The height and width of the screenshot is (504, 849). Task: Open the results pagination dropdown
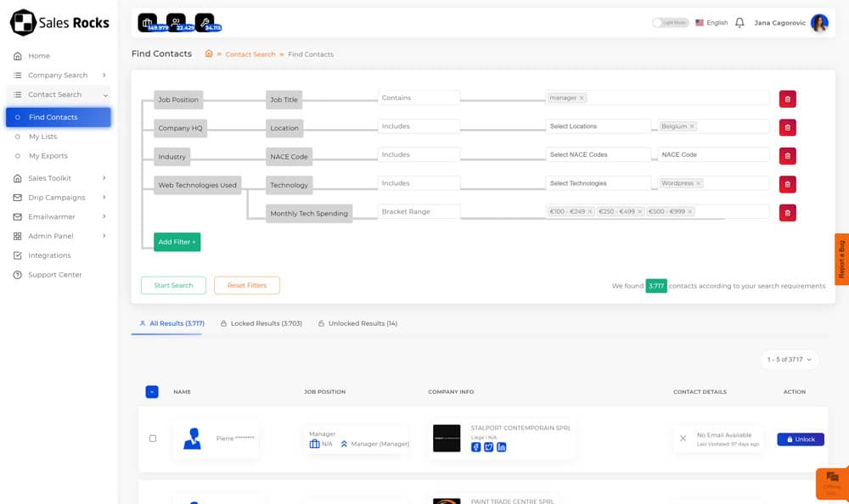(x=790, y=360)
